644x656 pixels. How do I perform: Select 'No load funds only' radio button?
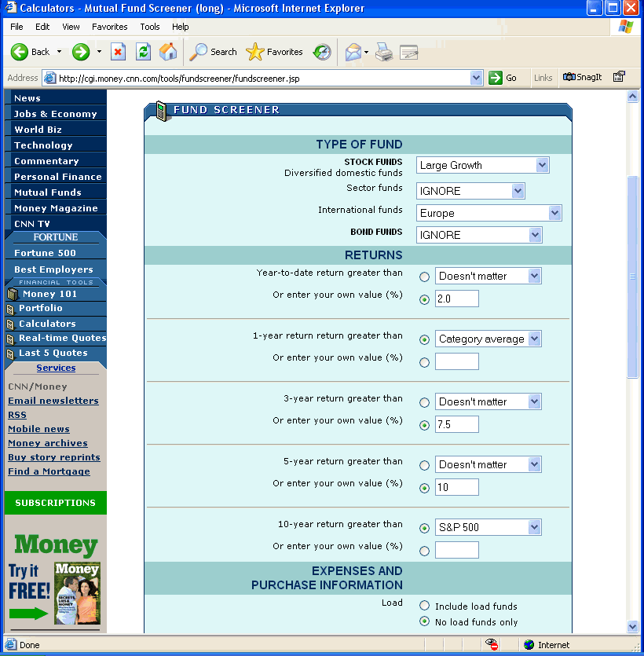click(424, 621)
